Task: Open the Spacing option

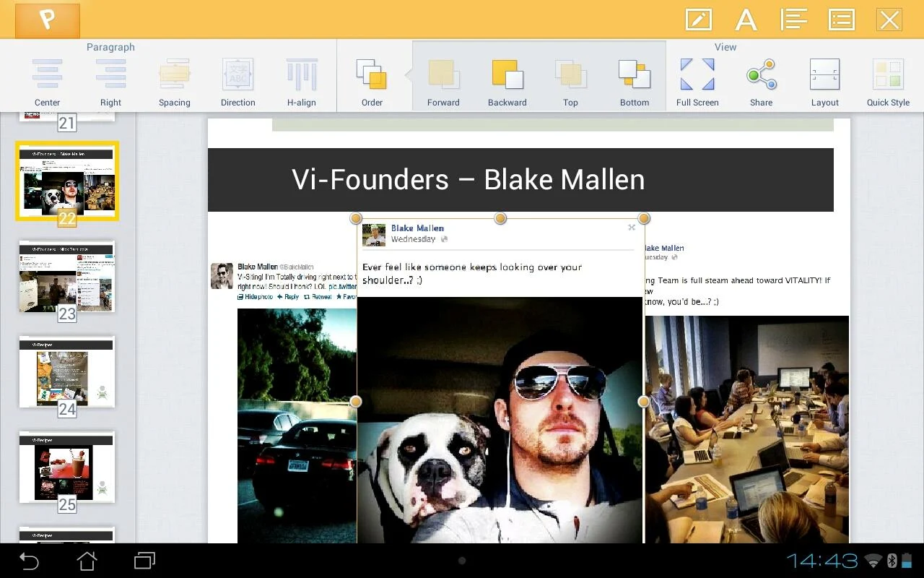Action: click(175, 82)
